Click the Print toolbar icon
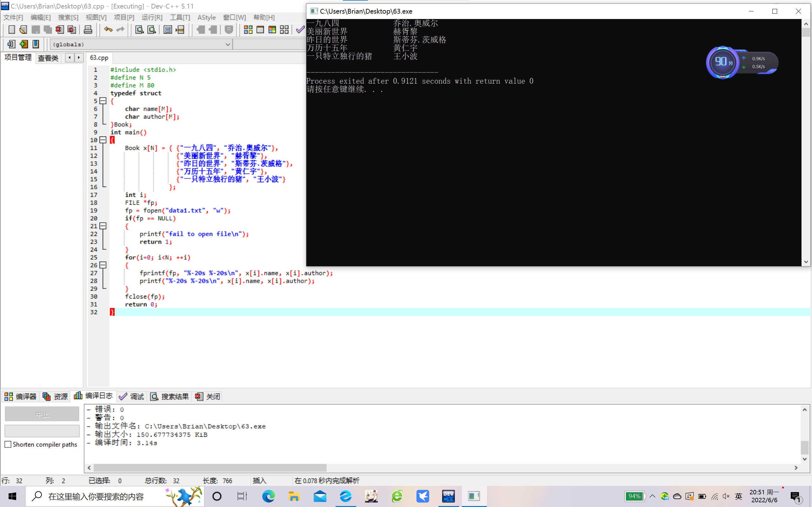The image size is (812, 507). click(88, 30)
